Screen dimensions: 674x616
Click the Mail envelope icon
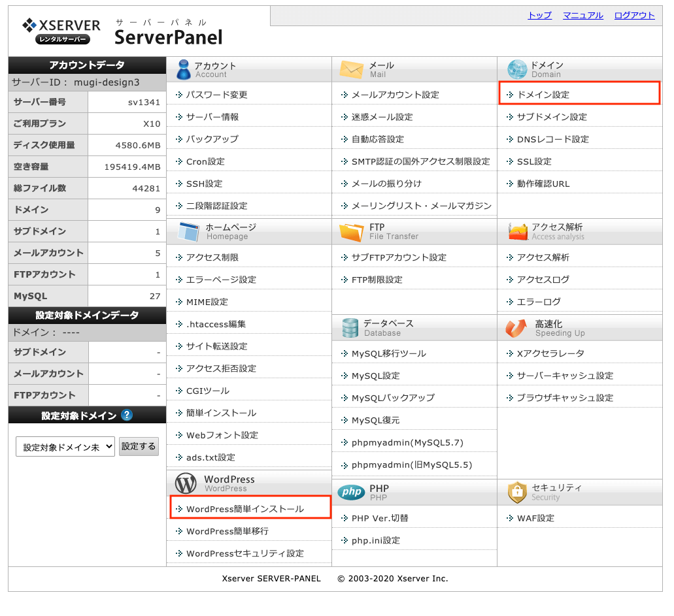[351, 69]
